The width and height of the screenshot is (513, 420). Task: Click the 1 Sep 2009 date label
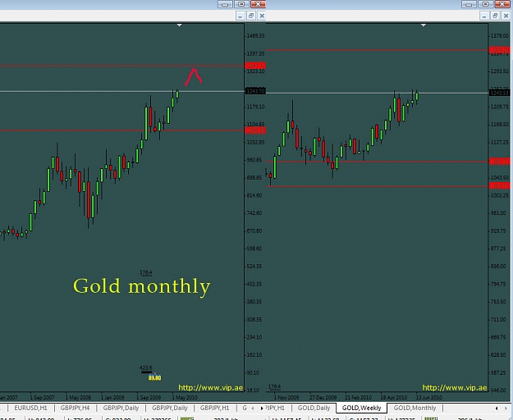coord(149,398)
